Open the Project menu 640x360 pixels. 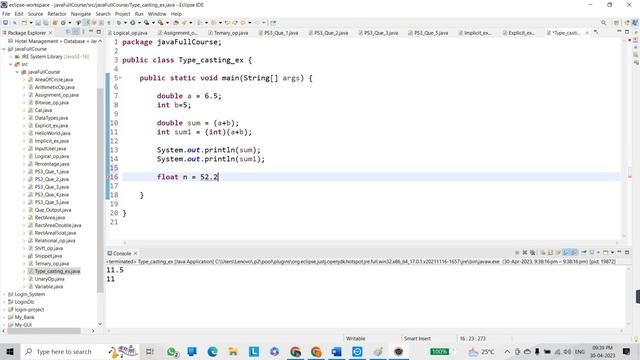(122, 14)
